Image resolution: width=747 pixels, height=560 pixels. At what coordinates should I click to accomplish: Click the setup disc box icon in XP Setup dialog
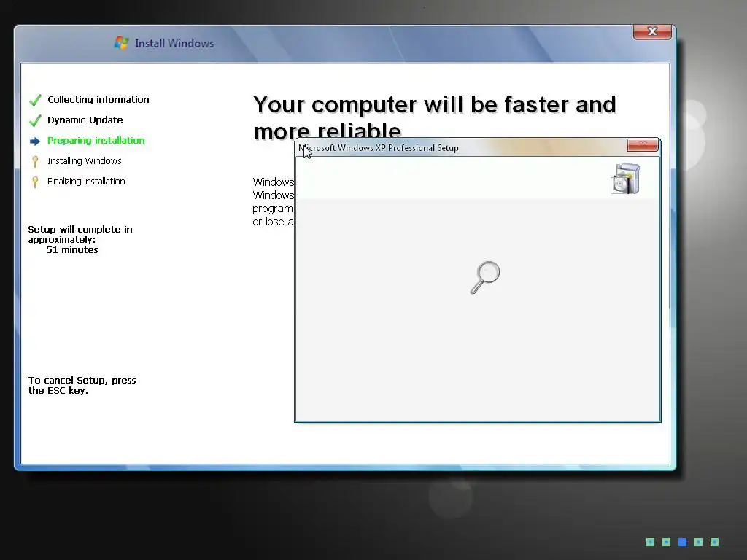(x=625, y=179)
